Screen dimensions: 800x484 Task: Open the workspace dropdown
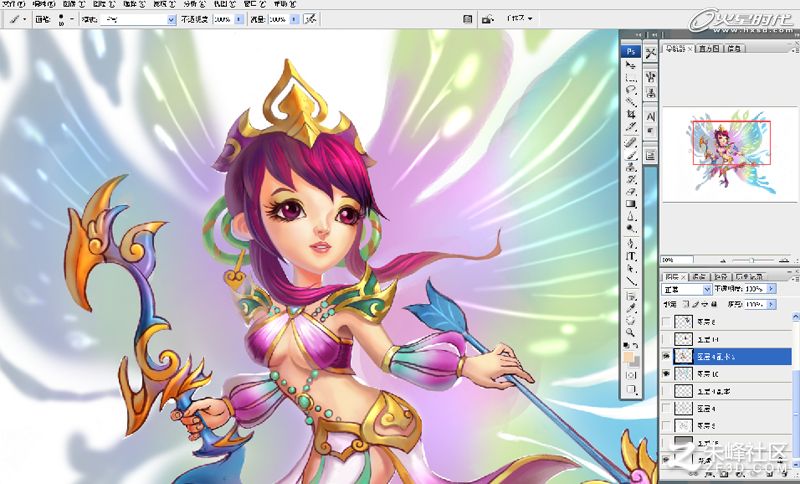pos(519,18)
